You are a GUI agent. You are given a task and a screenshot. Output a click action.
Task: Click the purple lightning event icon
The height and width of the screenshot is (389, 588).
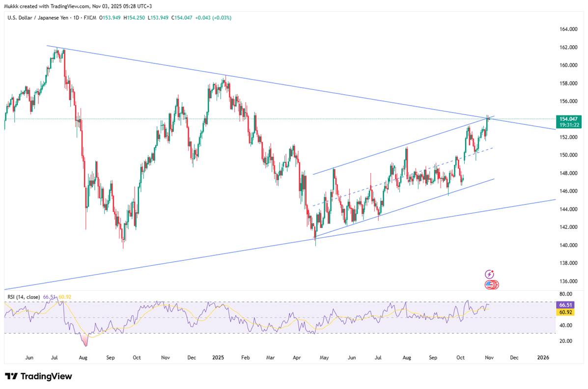click(489, 274)
